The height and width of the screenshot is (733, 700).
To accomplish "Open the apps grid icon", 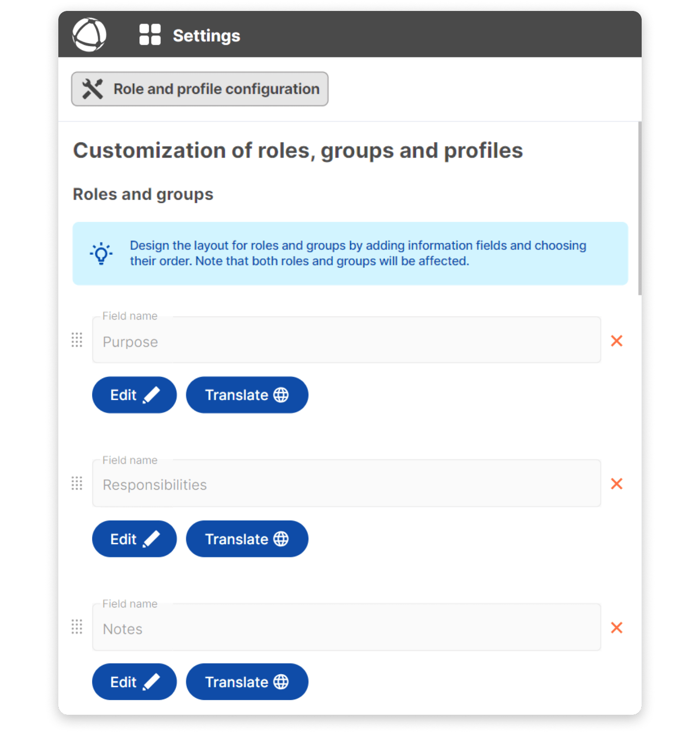I will [150, 35].
